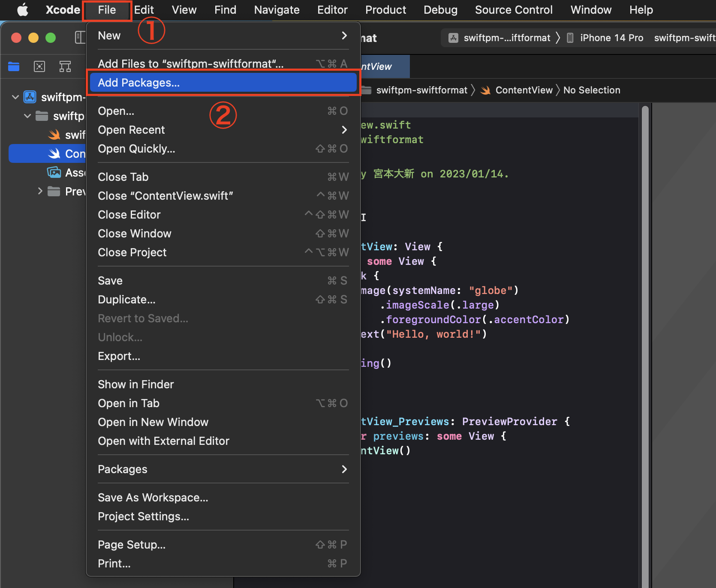Choose Export… menu item
This screenshot has height=588, width=716.
223,356
